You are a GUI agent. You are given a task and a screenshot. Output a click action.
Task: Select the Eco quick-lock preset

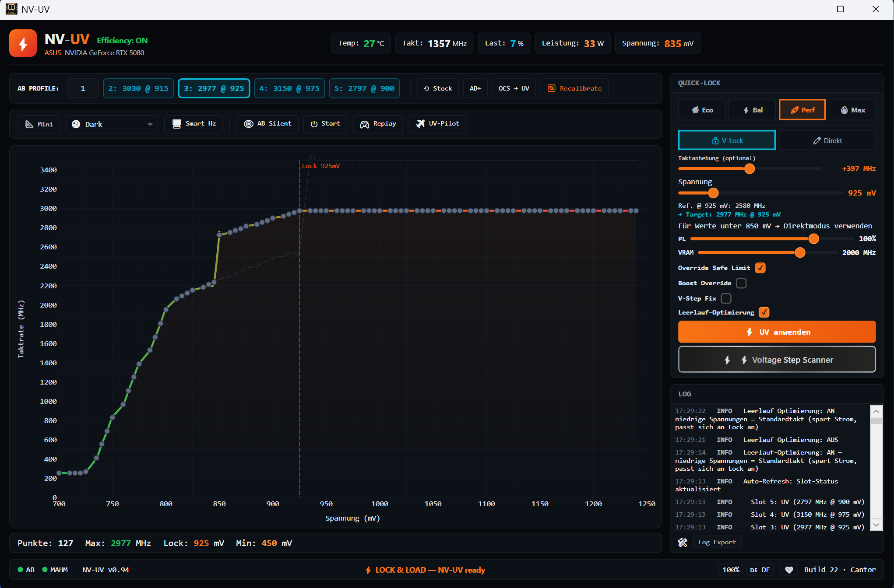coord(702,110)
